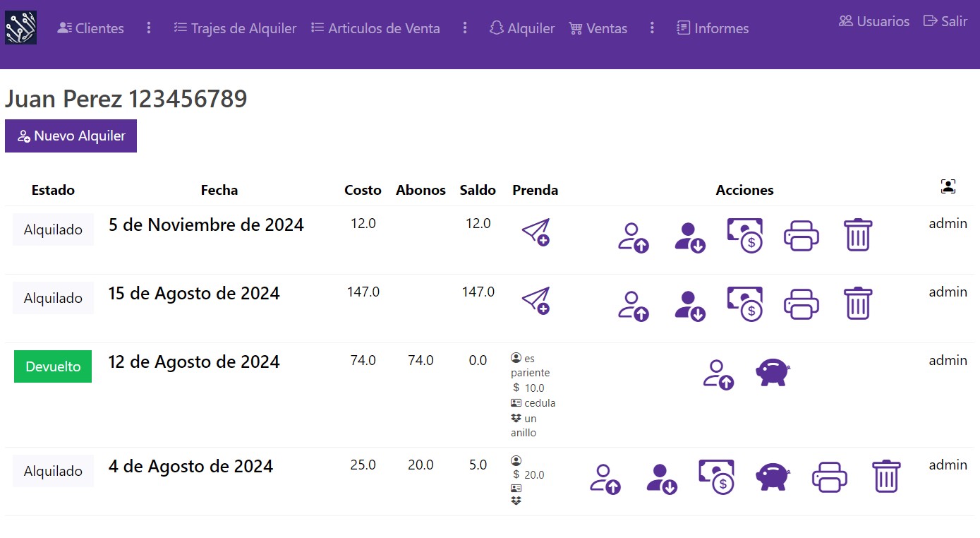Click the paper plane icon for 15 de Agosto rental
Screen dimensions: 980x538
tap(536, 301)
